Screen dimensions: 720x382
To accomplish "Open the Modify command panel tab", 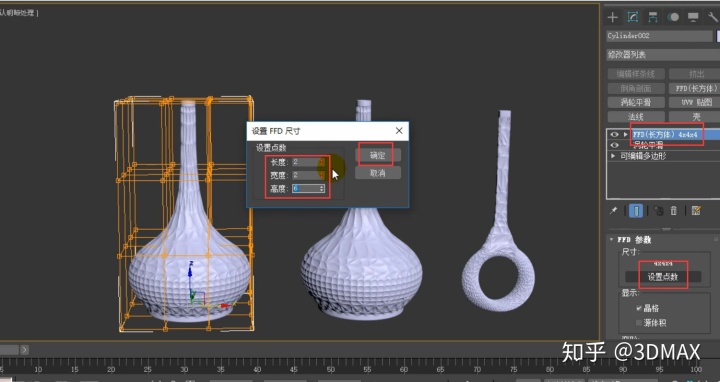I will (x=633, y=17).
